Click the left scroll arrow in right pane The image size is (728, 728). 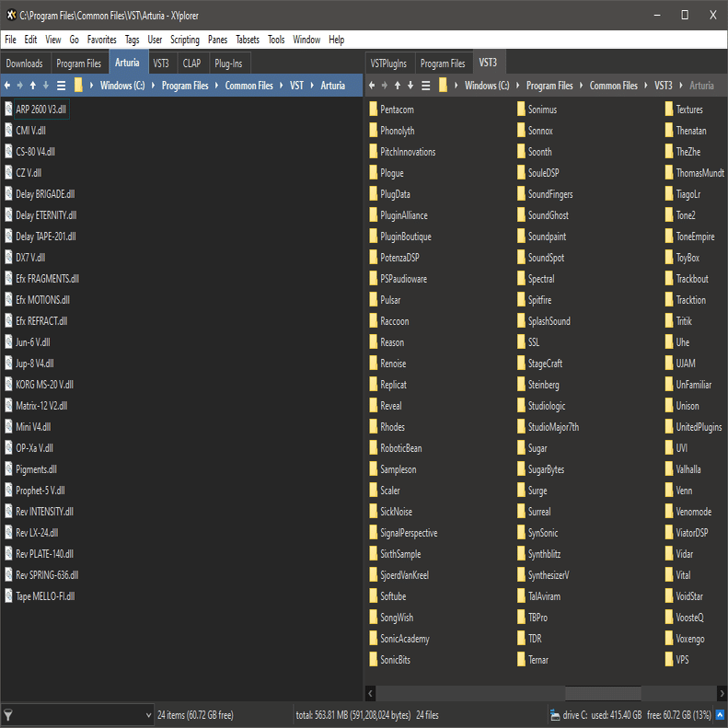(371, 693)
